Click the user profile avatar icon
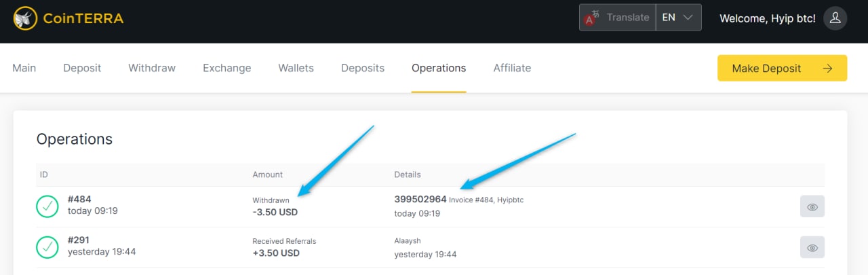This screenshot has width=868, height=275. [835, 18]
